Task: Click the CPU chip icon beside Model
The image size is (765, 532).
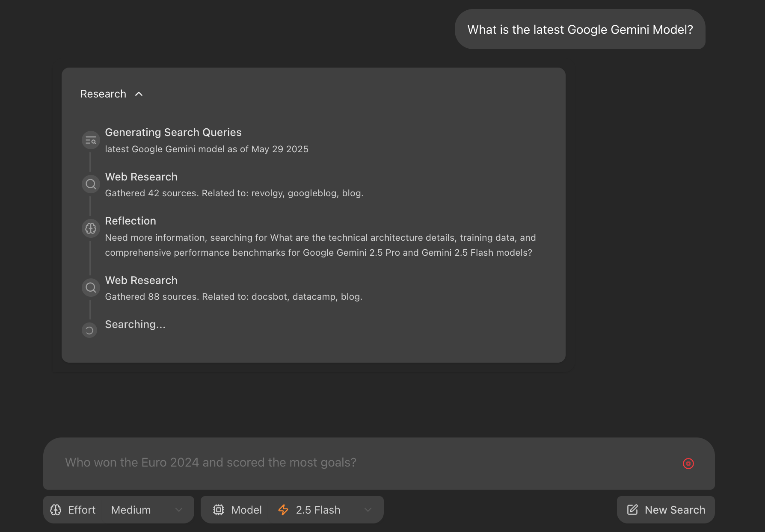Action: click(x=219, y=510)
